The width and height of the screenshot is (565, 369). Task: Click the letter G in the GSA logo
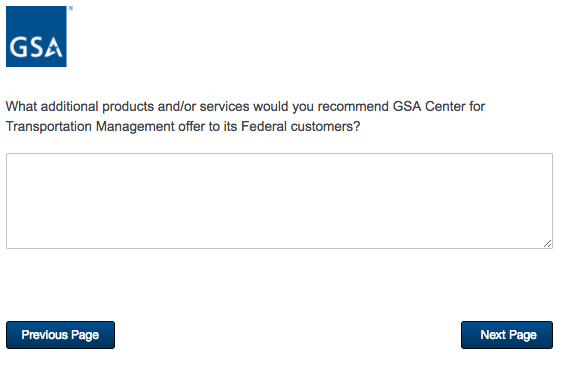[x=18, y=48]
